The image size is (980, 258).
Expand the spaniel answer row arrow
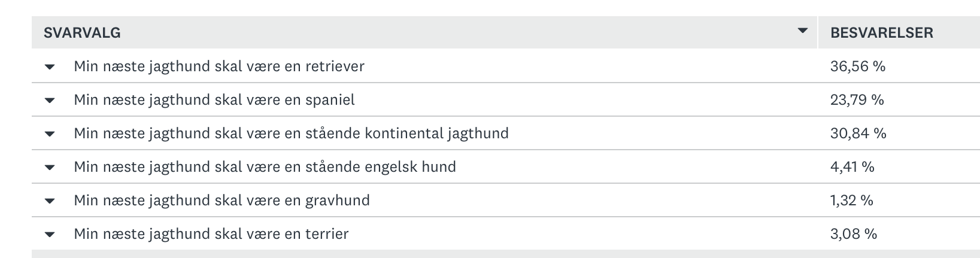pyautogui.click(x=50, y=100)
